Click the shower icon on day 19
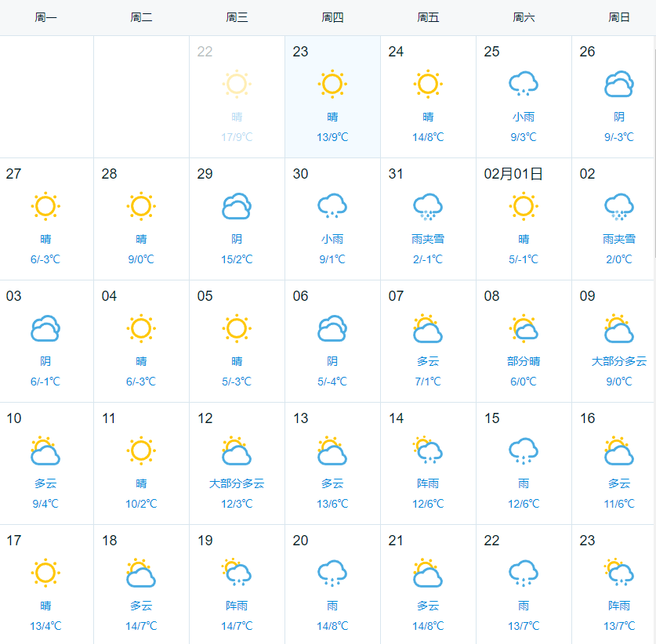Image resolution: width=656 pixels, height=644 pixels. pos(237,573)
